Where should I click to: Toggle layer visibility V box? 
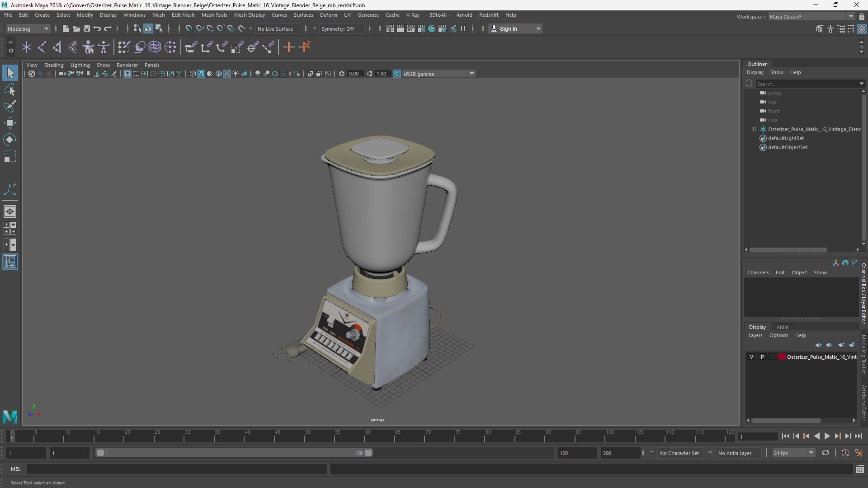click(x=751, y=357)
